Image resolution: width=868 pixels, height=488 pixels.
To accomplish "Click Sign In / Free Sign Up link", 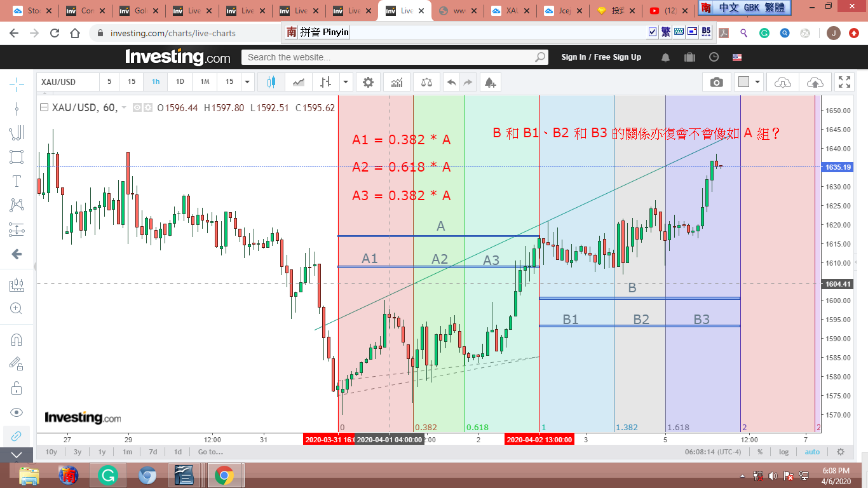I will tap(601, 57).
